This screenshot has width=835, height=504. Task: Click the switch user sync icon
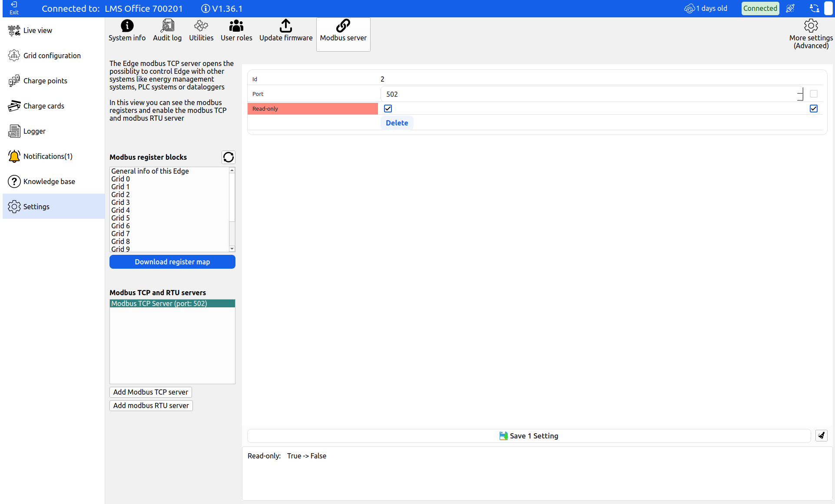coord(814,9)
